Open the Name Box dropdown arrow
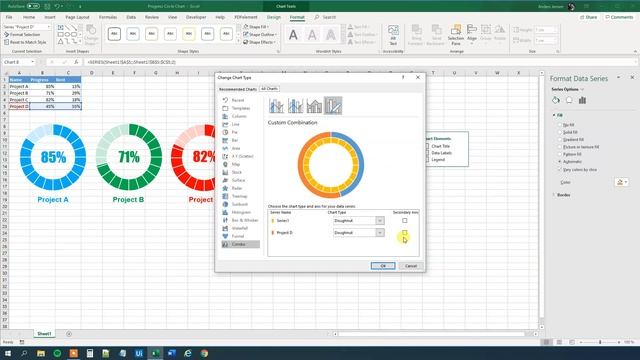The image size is (640, 360). tap(33, 62)
